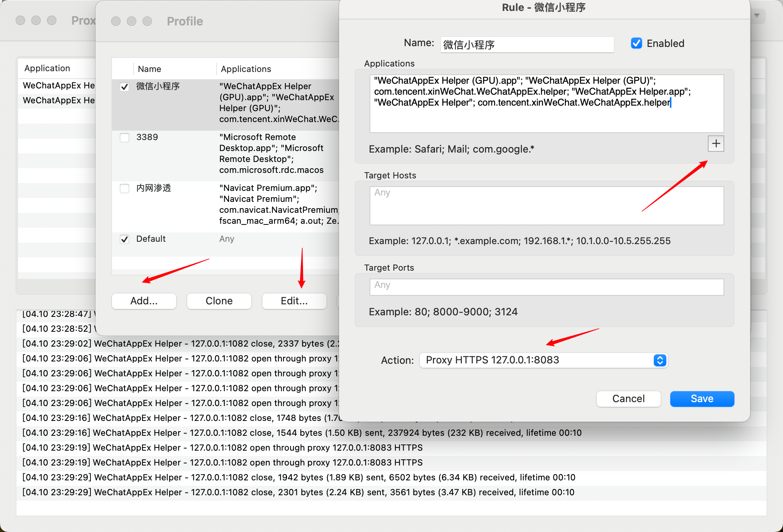Select the 微信小程序 rule name
This screenshot has width=783, height=532.
pos(158,86)
